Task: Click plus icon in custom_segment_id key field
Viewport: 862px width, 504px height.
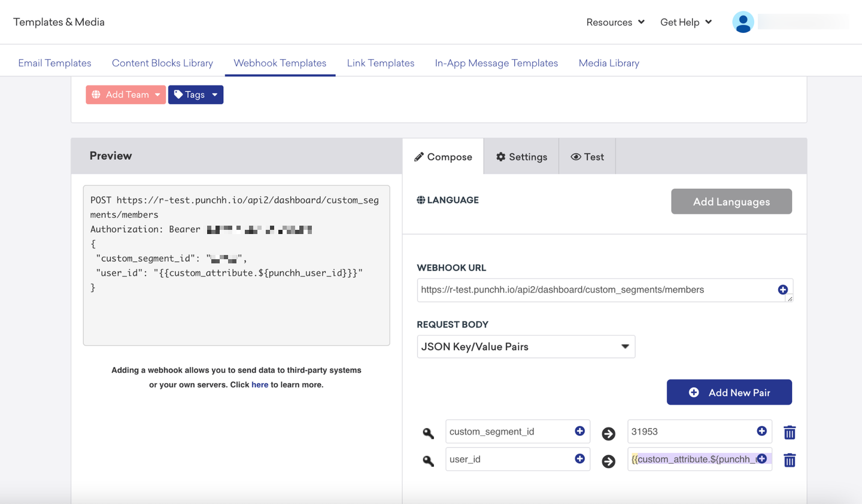Action: [579, 431]
